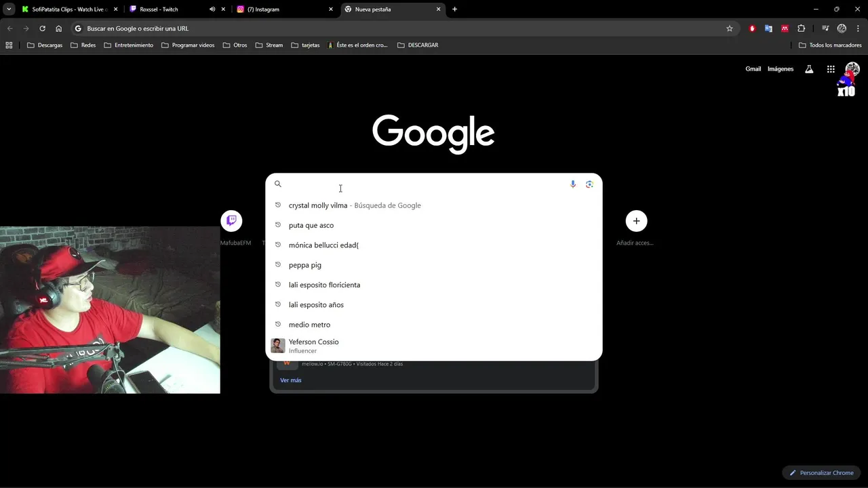Click the Google logo
Screen dimensions: 868x488
click(433, 134)
